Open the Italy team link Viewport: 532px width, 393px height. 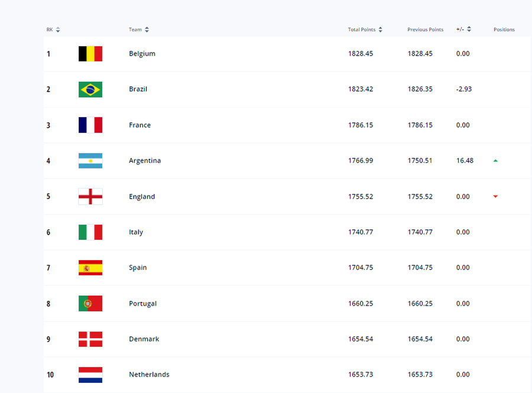click(x=136, y=232)
